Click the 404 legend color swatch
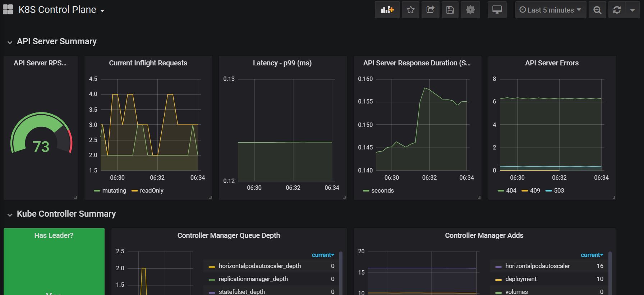The height and width of the screenshot is (295, 644). 501,191
